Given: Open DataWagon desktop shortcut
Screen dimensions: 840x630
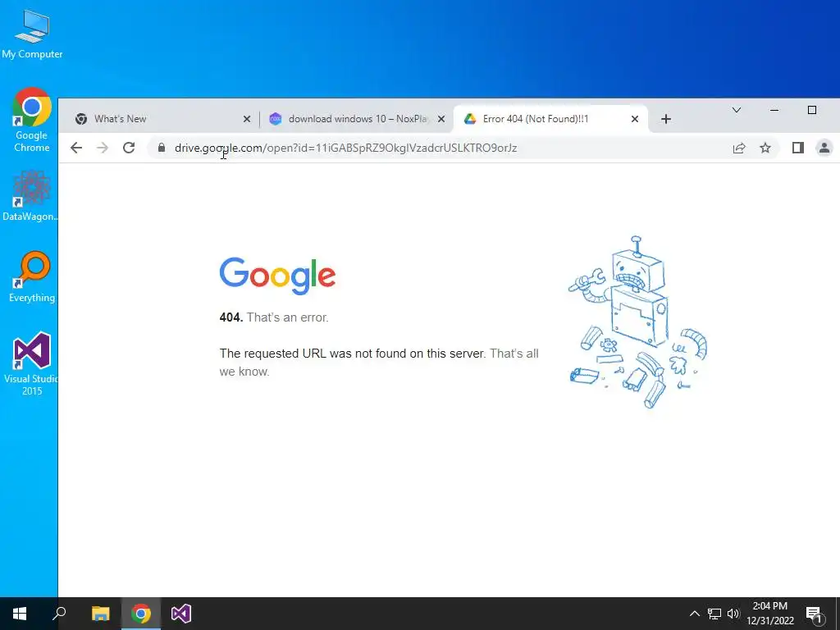Looking at the screenshot, I should 30,196.
